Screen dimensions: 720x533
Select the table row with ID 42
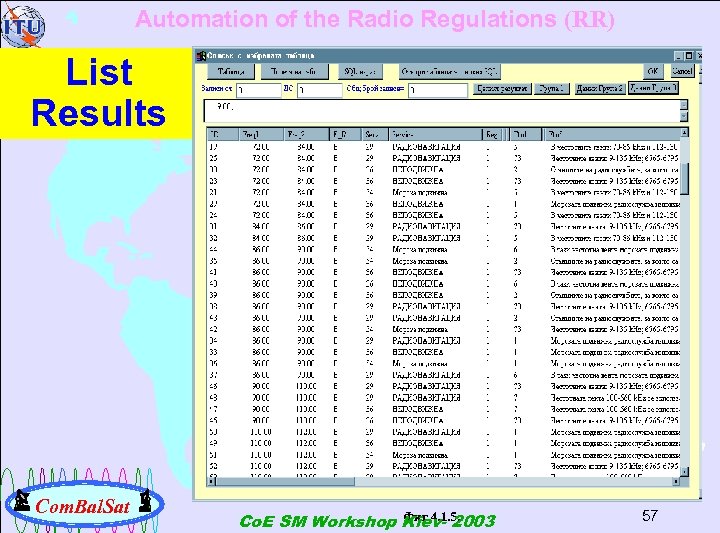(444, 329)
